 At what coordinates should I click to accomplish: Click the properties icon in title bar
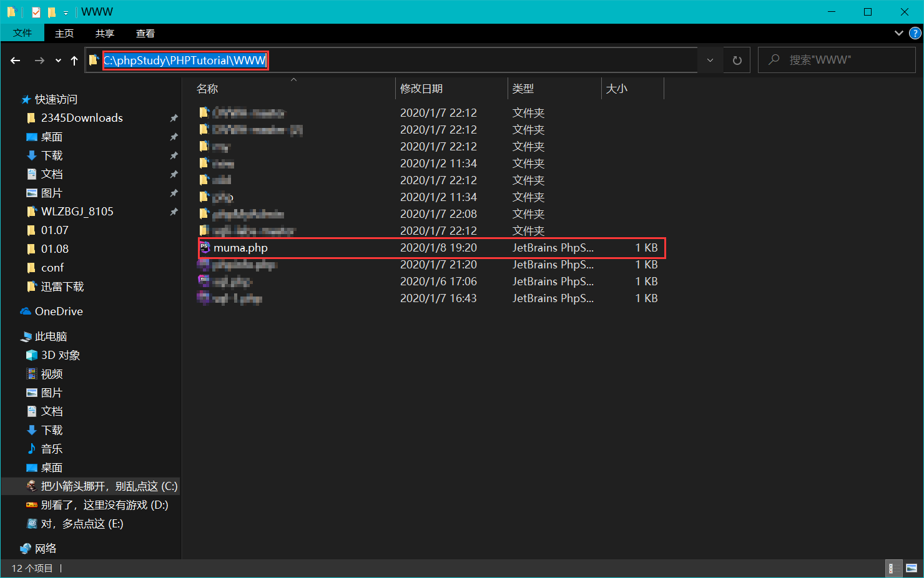[36, 12]
